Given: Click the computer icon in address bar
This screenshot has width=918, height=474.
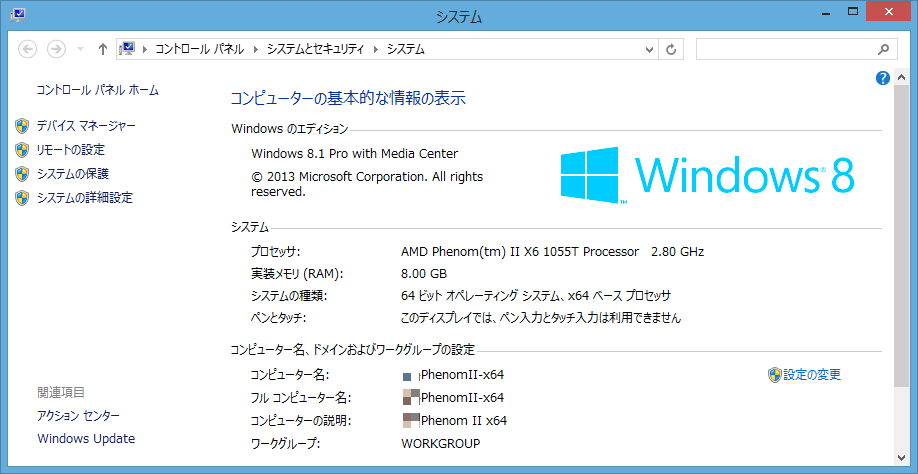Looking at the screenshot, I should coord(126,49).
